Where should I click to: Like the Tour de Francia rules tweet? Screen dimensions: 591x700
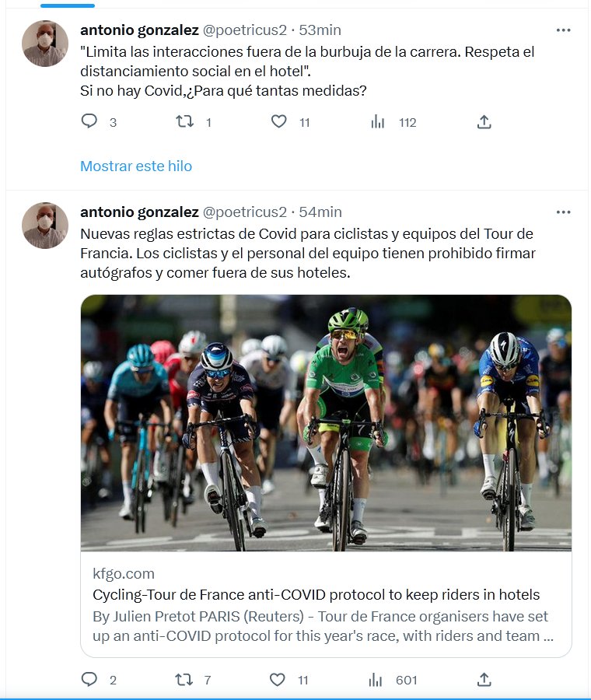tap(278, 680)
